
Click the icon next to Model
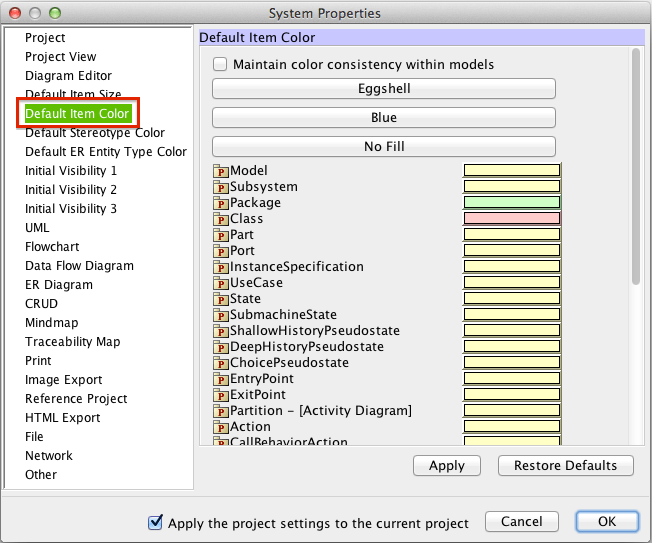(x=221, y=171)
